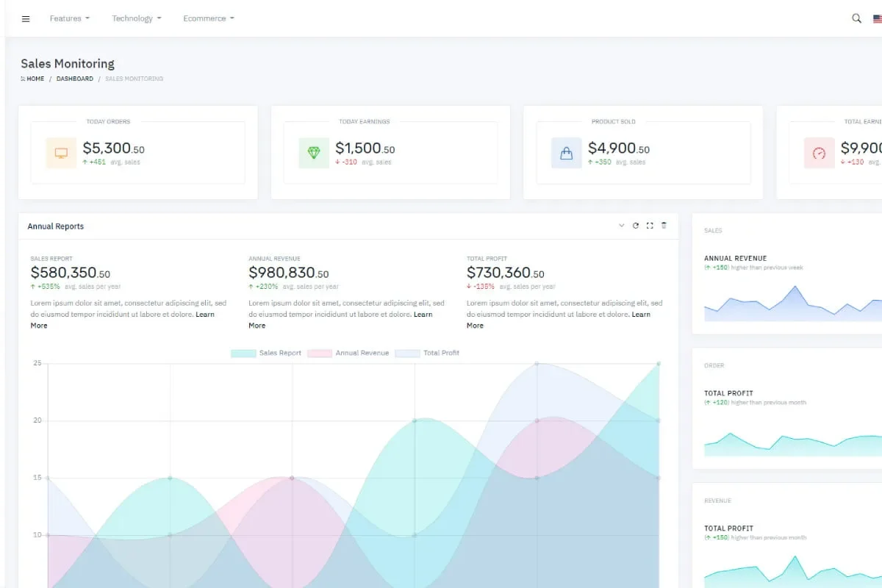
Task: Click the +230% revenue growth indicator
Action: (263, 287)
